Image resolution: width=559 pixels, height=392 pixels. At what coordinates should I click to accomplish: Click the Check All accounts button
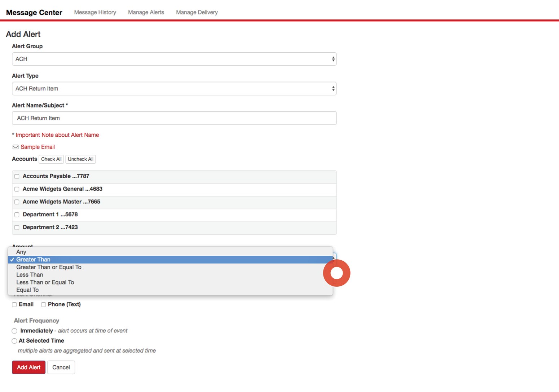51,159
